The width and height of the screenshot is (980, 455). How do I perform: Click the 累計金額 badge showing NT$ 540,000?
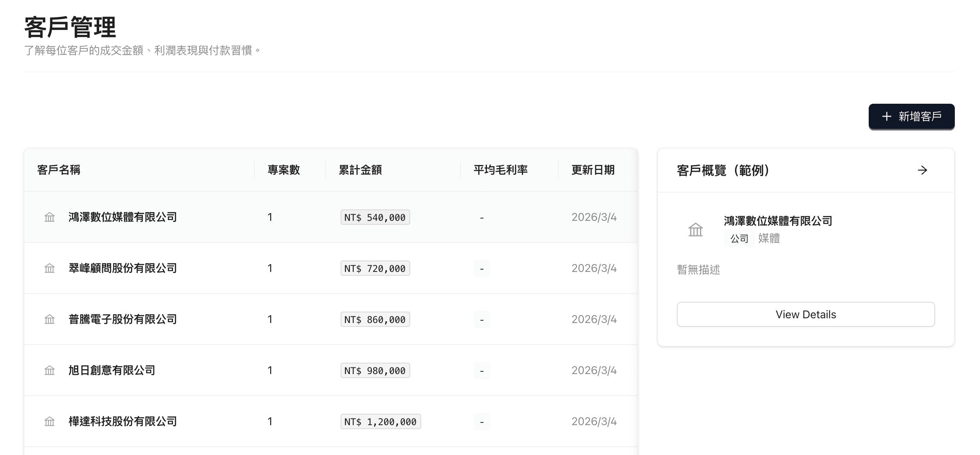(x=375, y=217)
